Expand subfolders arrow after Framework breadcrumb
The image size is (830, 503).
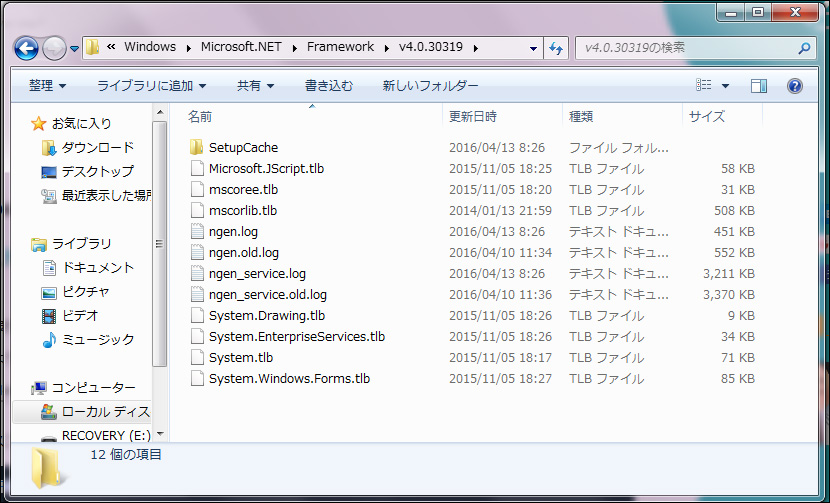[x=387, y=48]
